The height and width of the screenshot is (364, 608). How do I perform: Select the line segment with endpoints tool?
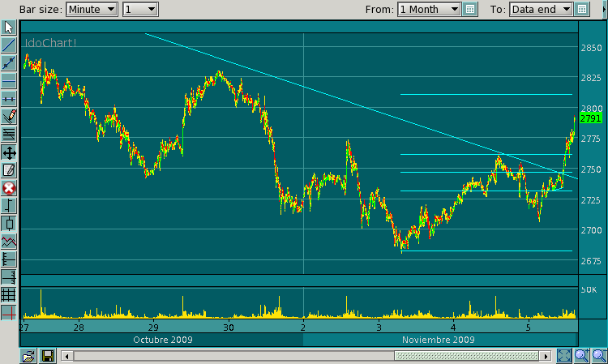point(9,63)
